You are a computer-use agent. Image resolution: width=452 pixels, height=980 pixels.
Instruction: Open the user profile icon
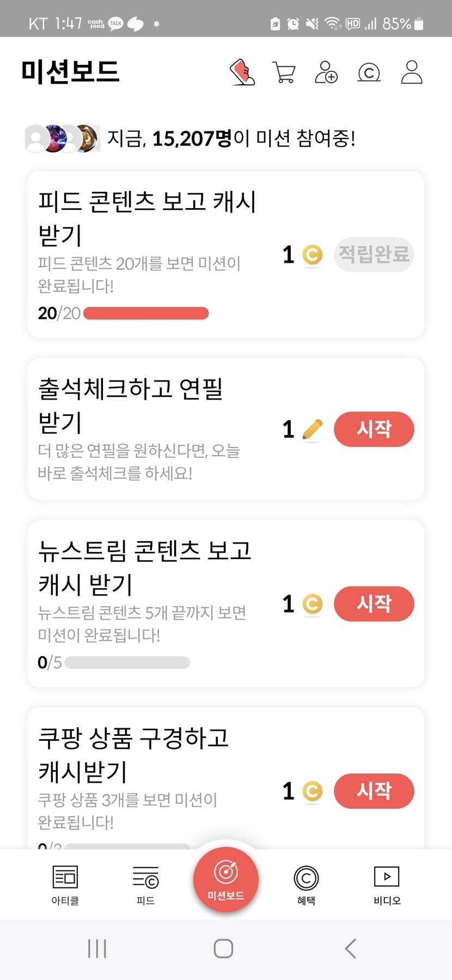(412, 72)
